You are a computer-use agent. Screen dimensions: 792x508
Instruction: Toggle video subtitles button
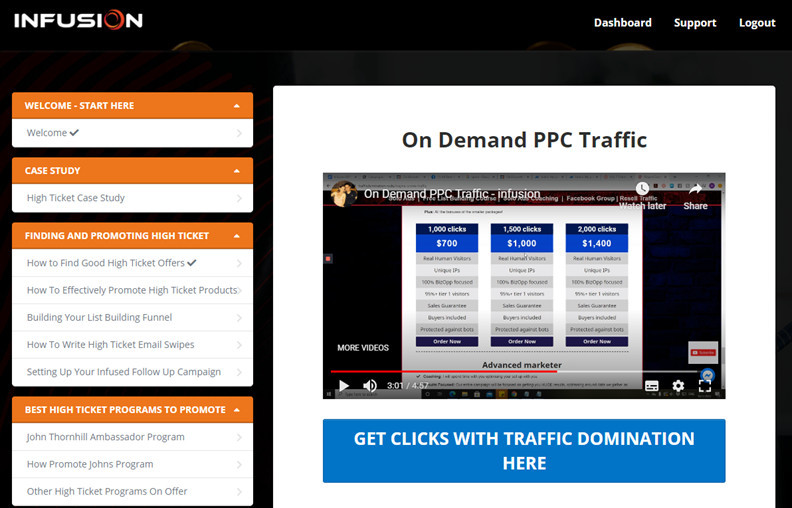pos(652,386)
